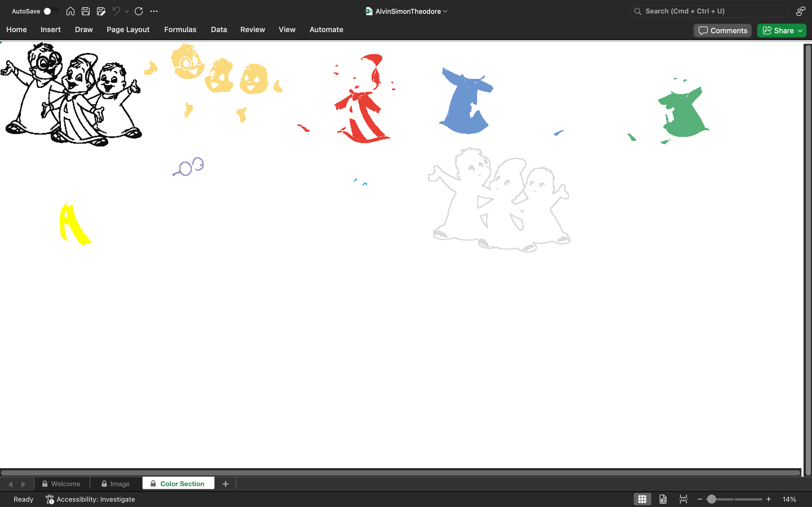Click the Redo arrow icon

139,11
